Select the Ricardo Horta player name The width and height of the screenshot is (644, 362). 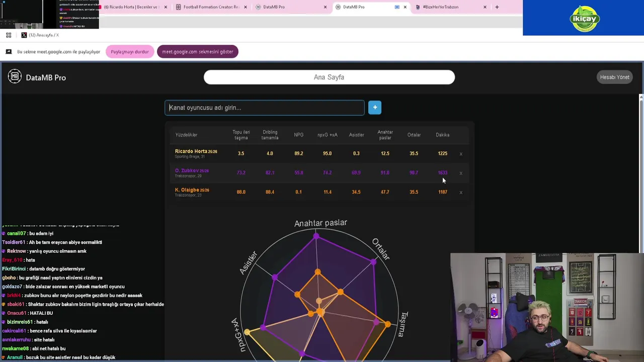pos(191,151)
